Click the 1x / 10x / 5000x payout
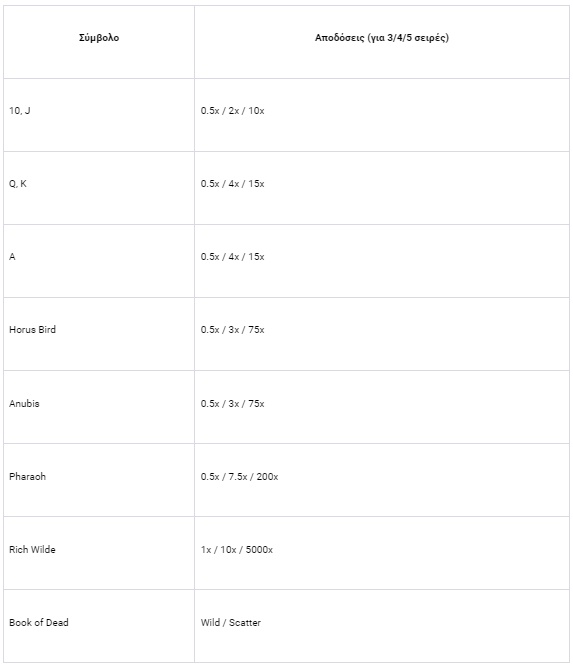This screenshot has height=665, width=573. [x=237, y=549]
